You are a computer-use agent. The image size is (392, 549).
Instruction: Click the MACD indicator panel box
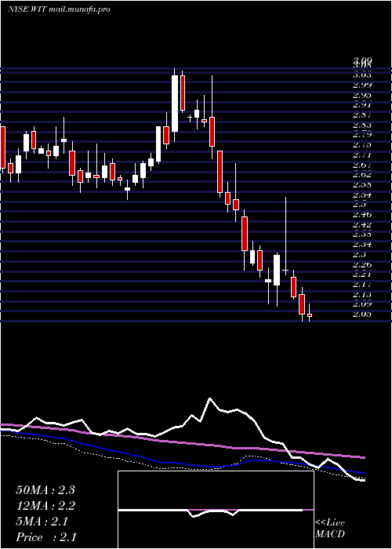point(216,510)
